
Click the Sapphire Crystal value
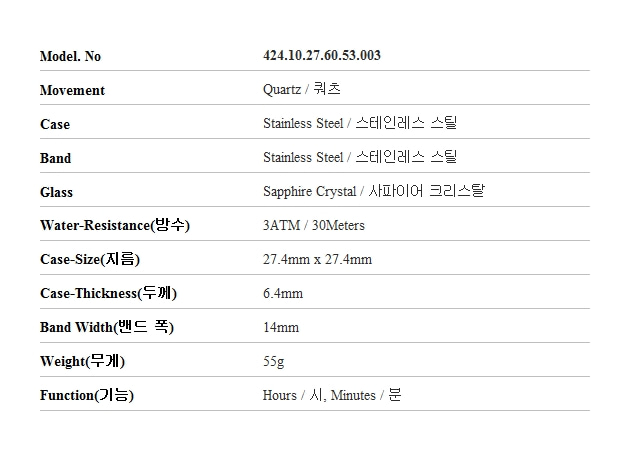click(374, 192)
